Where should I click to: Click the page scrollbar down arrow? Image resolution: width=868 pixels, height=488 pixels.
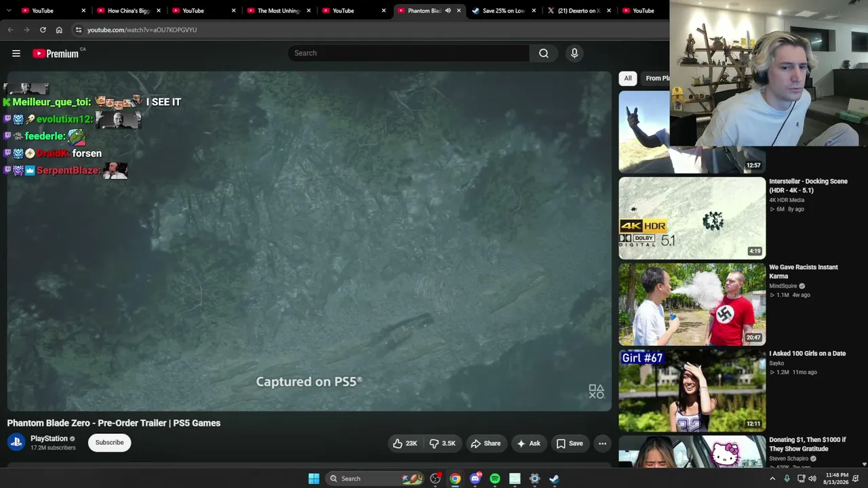(x=864, y=464)
